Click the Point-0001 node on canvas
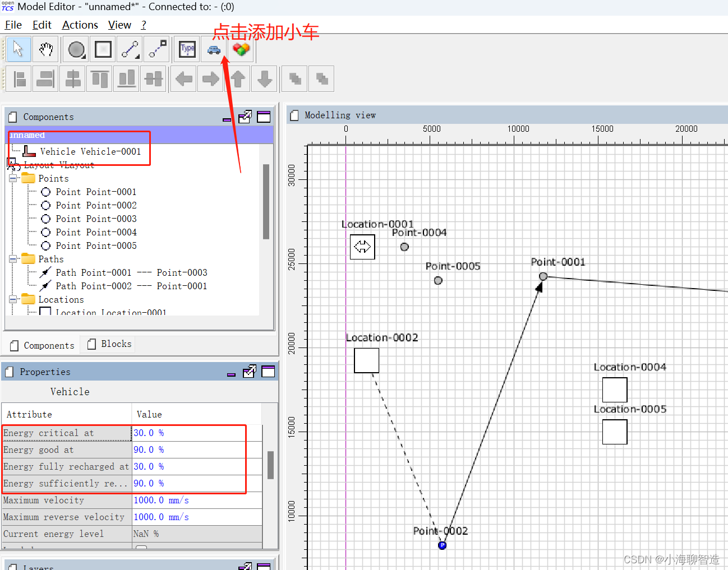Viewport: 728px width, 570px height. click(543, 276)
